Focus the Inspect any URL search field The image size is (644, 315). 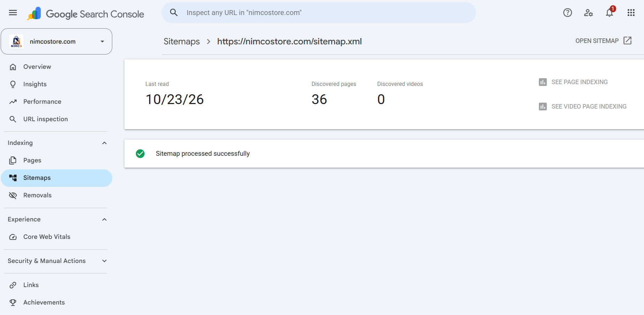[319, 13]
